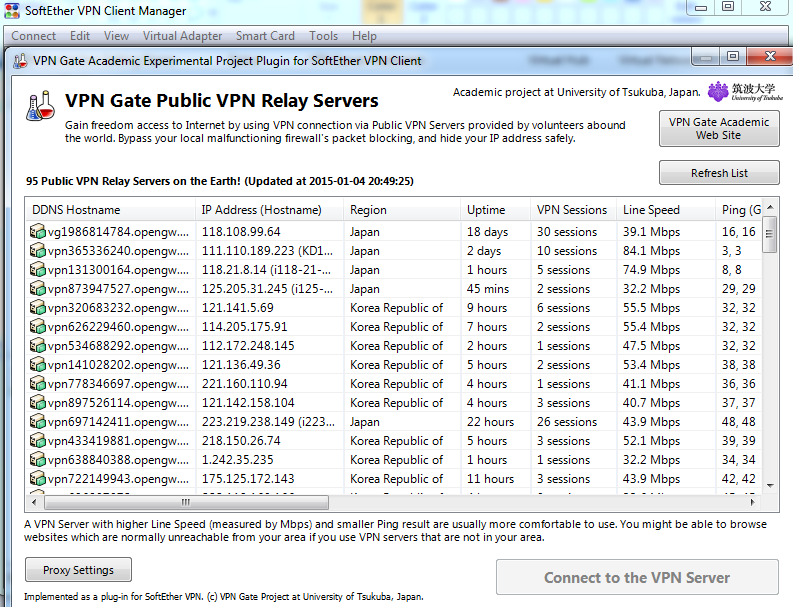793x607 pixels.
Task: Select server icon for vpn320683232.opengw
Action: pyautogui.click(x=37, y=308)
